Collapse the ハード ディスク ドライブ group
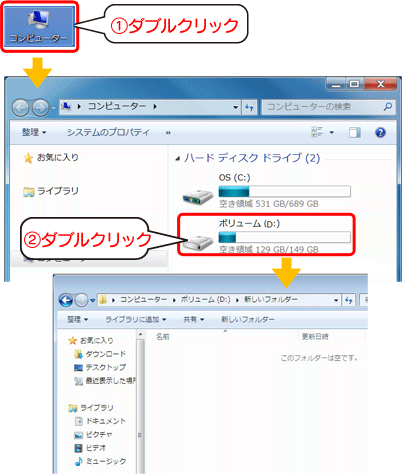 coord(178,159)
